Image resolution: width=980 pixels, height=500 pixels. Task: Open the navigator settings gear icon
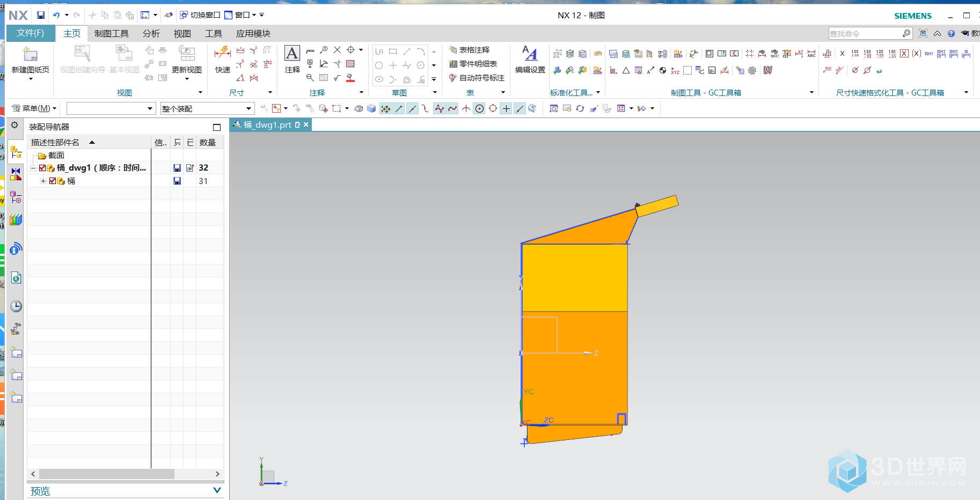(x=14, y=126)
